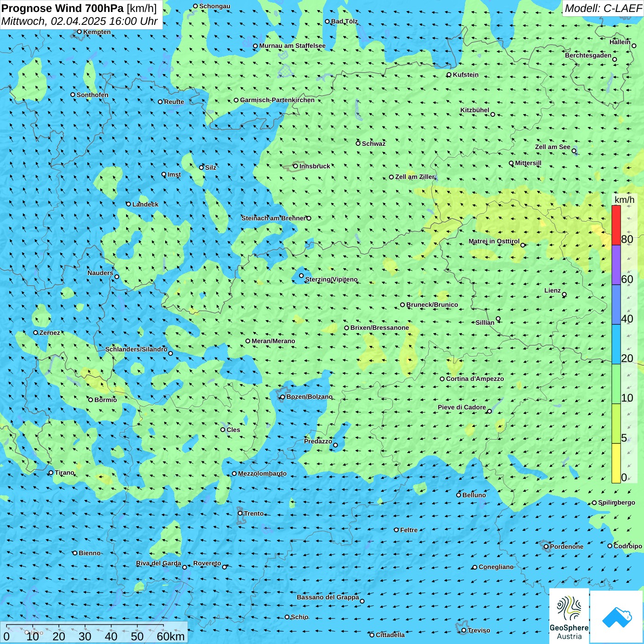644x644 pixels.
Task: Click the Zernez city label
Action: click(x=50, y=333)
